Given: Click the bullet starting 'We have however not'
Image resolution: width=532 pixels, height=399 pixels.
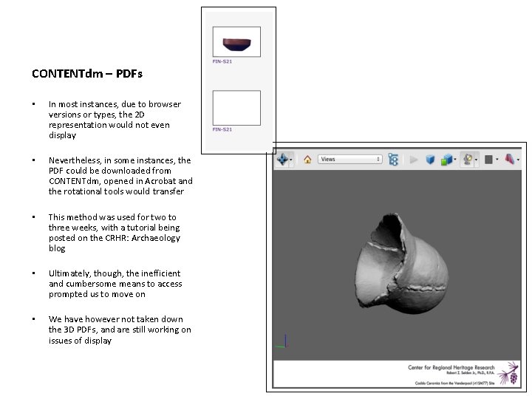Looking at the screenshot, I should click(120, 330).
